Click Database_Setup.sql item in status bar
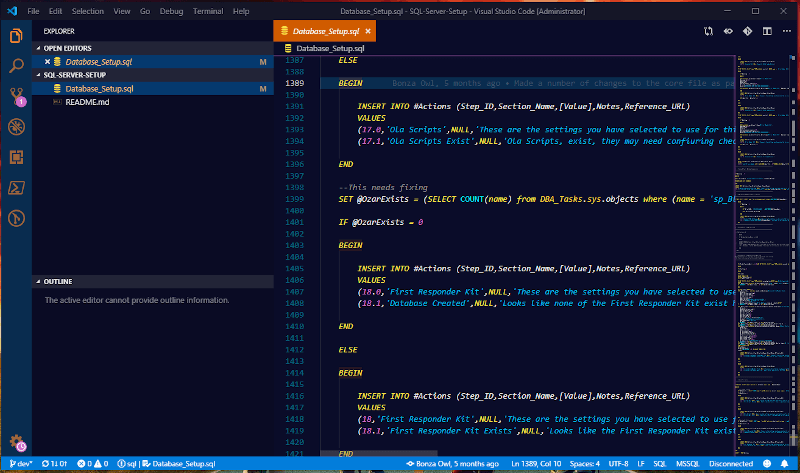Viewport: 800px width, 473px height. click(179, 464)
